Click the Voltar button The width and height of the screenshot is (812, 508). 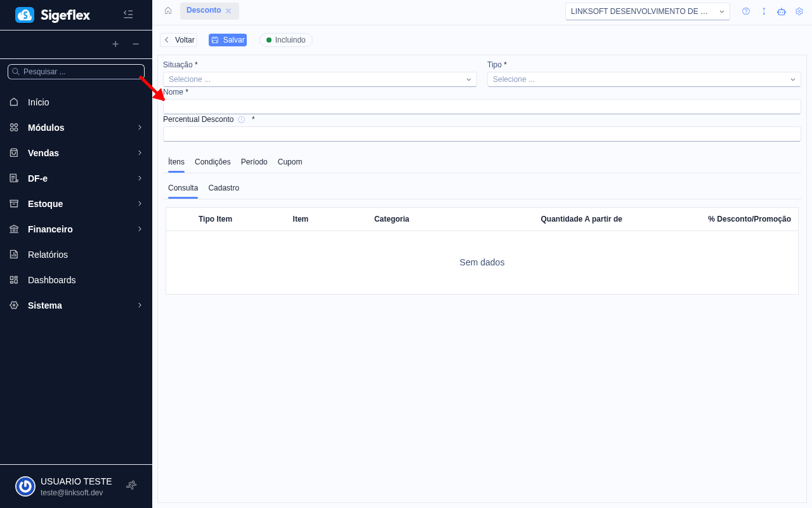(179, 40)
